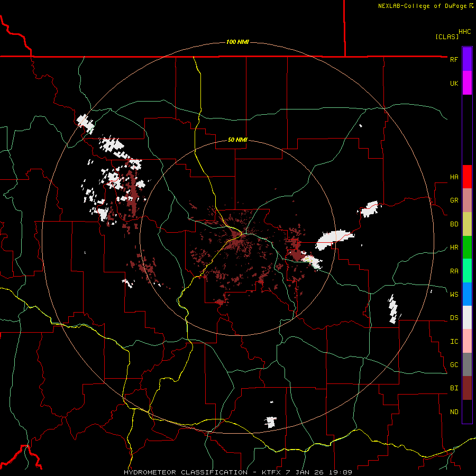Select the gray GC color swatch
476x476 pixels.
tap(467, 364)
